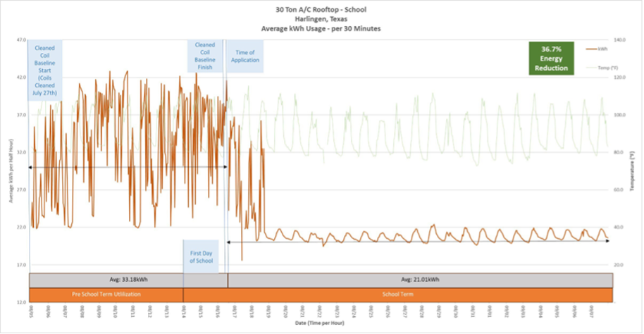This screenshot has width=644, height=334.
Task: Click the Pre School Term Utilization bar
Action: (x=106, y=295)
